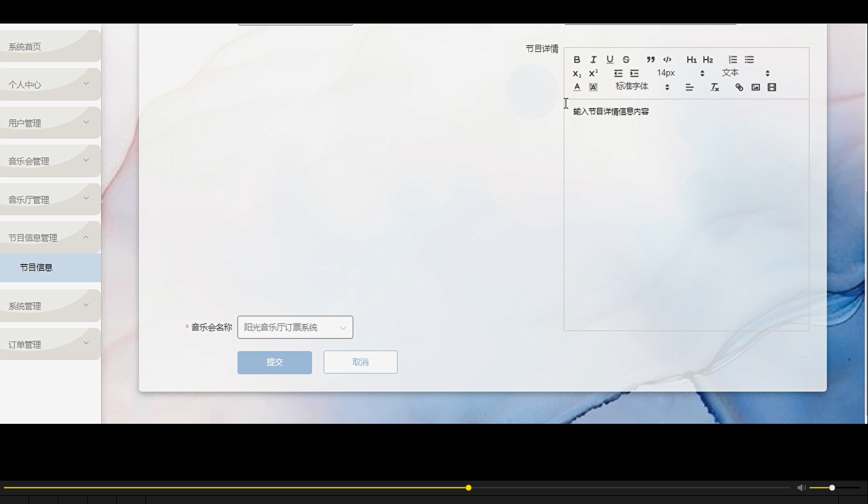The height and width of the screenshot is (504, 868).
Task: Insert a video in the editor
Action: 771,87
